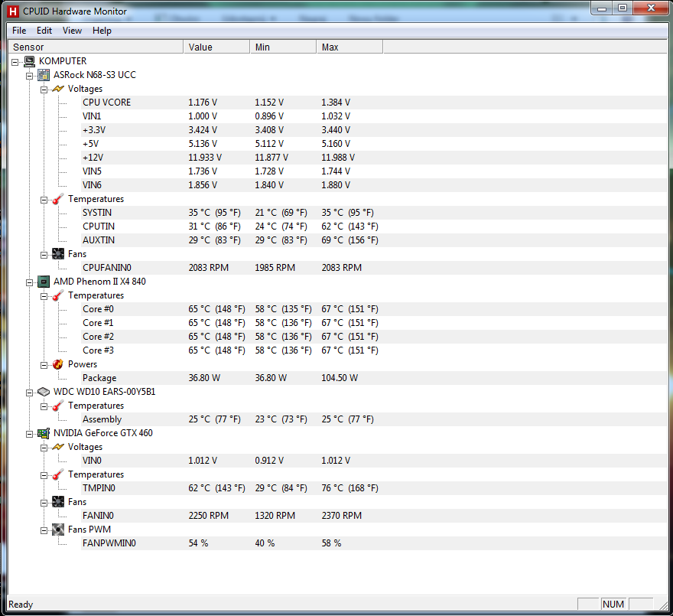Select the AUXTIN temperature row
673x616 pixels.
click(374, 240)
